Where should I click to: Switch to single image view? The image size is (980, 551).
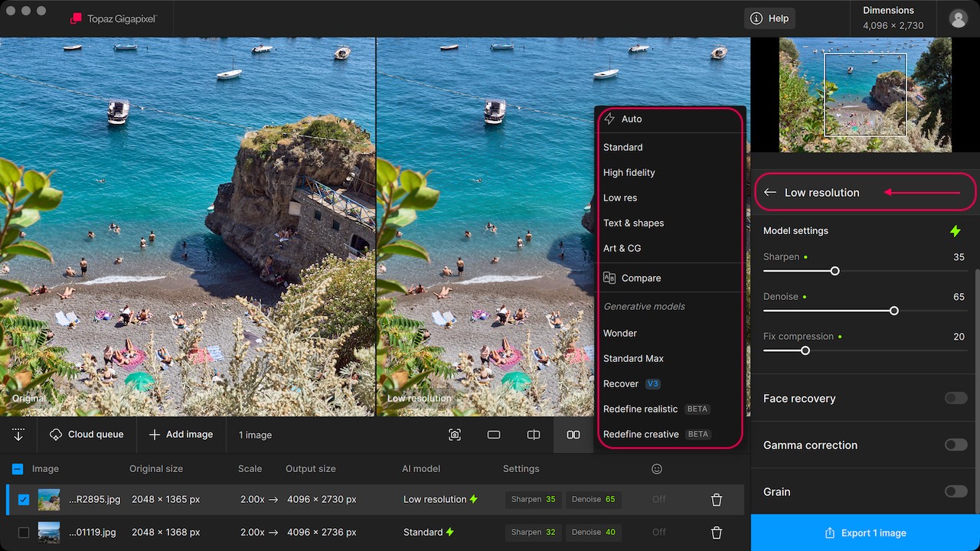(494, 435)
